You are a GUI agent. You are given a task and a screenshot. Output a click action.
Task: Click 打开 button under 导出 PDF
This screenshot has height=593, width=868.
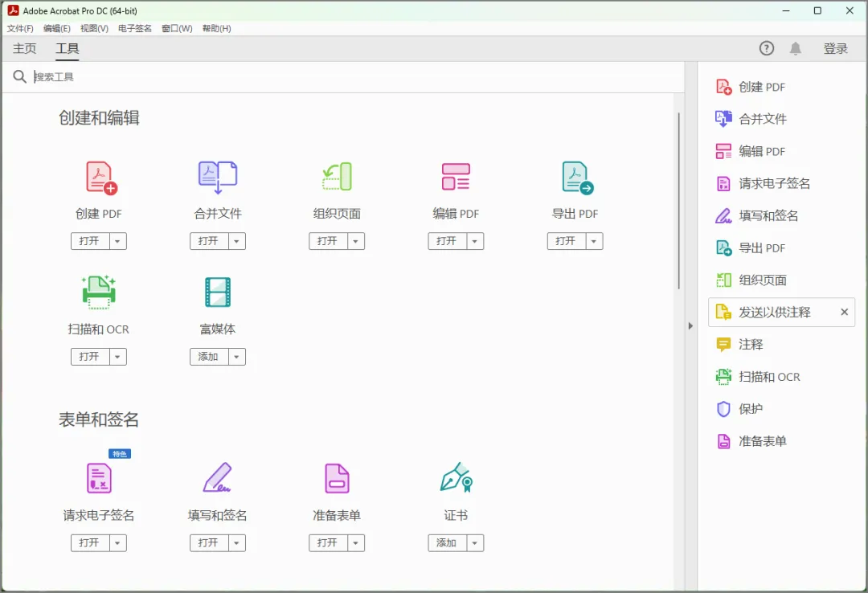point(567,241)
